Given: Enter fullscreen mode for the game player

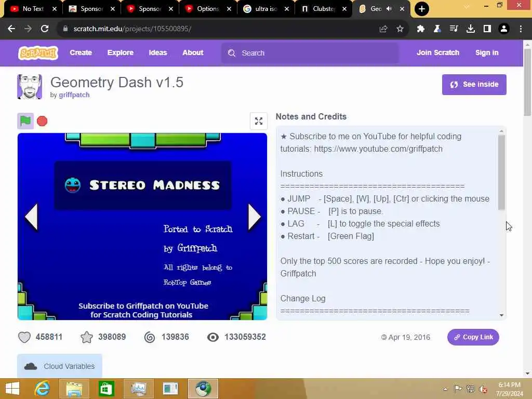Looking at the screenshot, I should pos(259,121).
